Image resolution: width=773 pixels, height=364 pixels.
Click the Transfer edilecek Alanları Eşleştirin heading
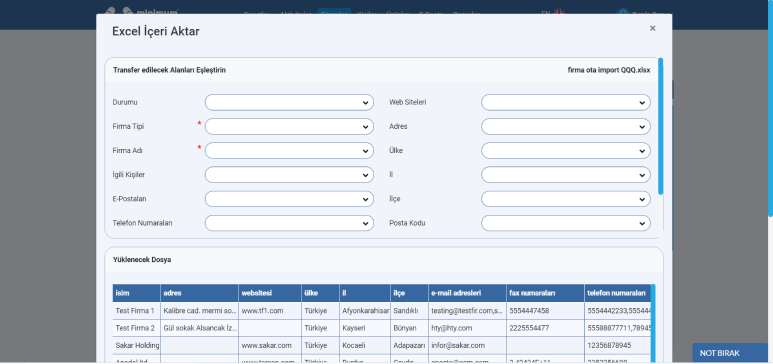pos(170,70)
